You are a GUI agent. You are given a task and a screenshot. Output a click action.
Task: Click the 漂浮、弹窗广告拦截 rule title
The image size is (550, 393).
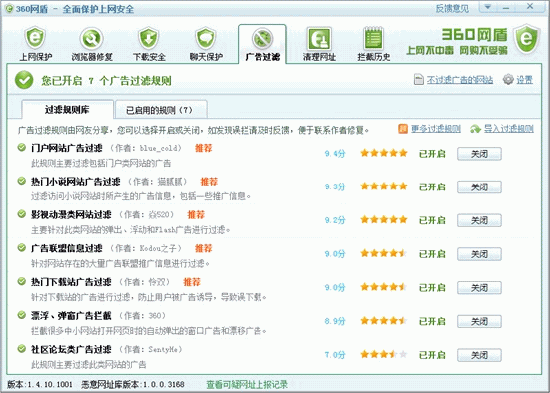pyautogui.click(x=71, y=315)
